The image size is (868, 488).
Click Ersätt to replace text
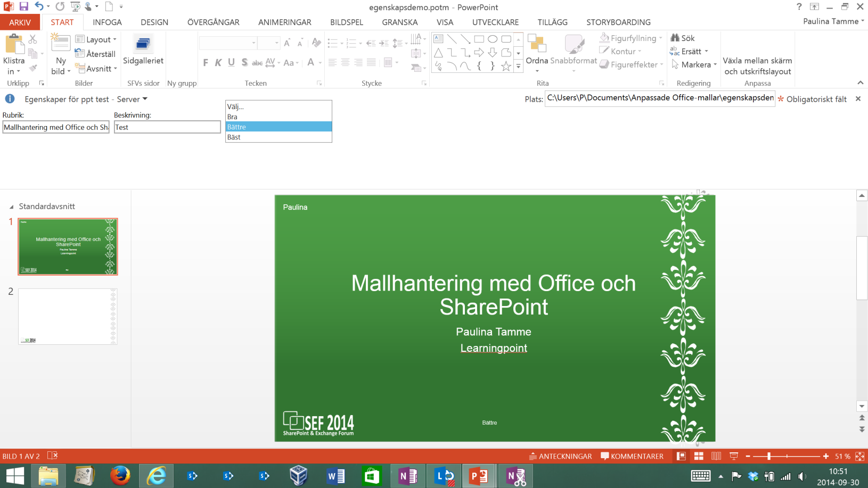[689, 51]
